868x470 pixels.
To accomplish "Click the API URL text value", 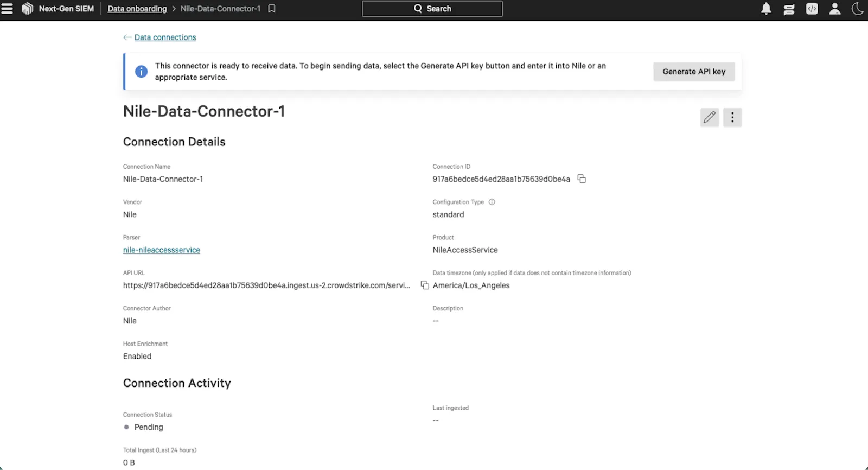I will (x=266, y=285).
